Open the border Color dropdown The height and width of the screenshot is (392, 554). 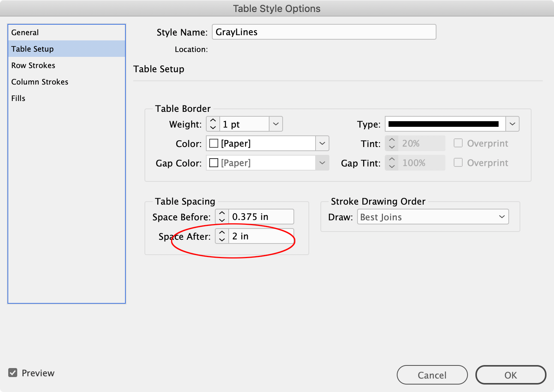tap(322, 143)
